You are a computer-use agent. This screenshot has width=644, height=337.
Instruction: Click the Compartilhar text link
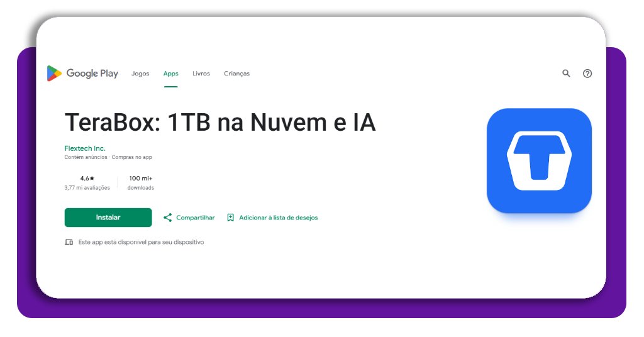coord(196,218)
